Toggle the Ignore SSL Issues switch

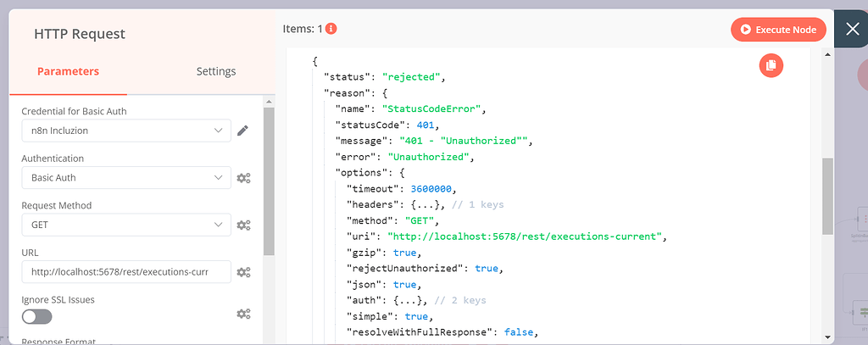[37, 316]
